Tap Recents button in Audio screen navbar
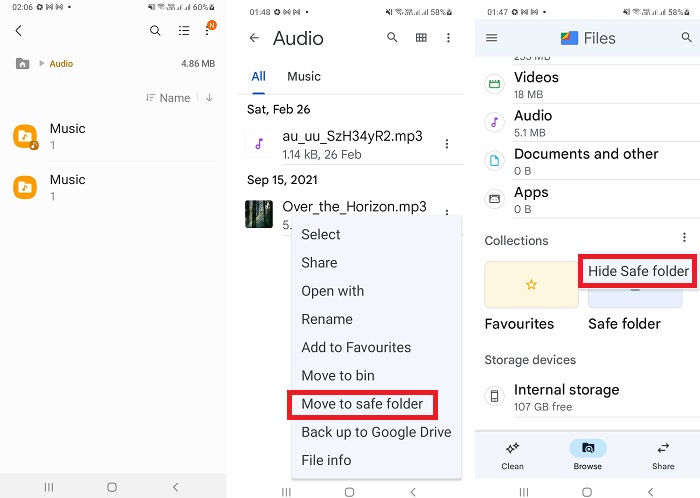 pos(286,492)
